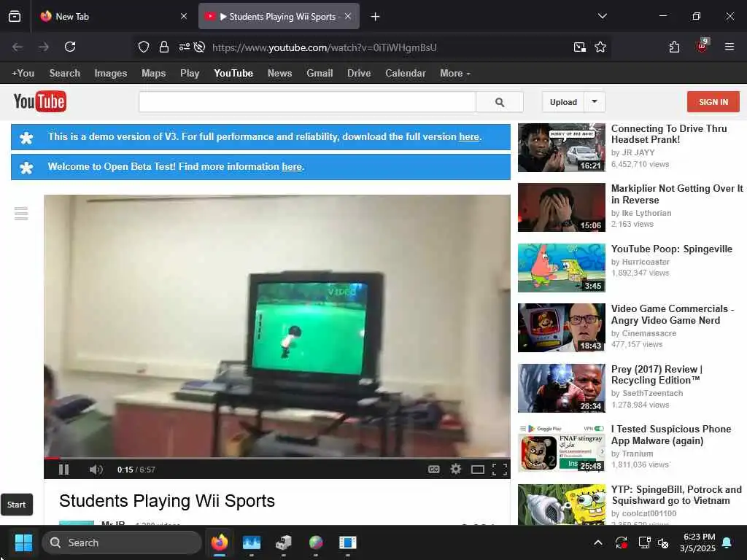Click the muted volume tray icon
Image resolution: width=747 pixels, height=560 pixels.
click(x=663, y=542)
